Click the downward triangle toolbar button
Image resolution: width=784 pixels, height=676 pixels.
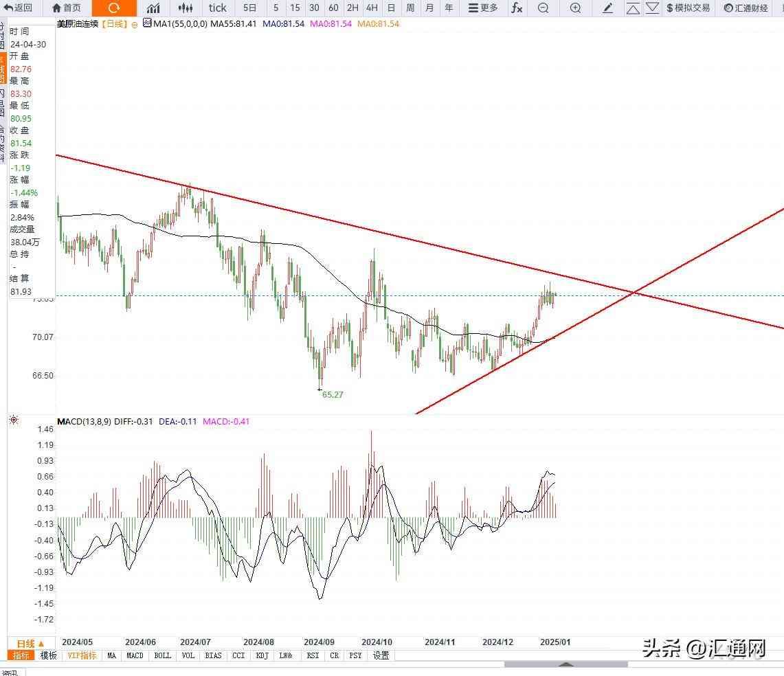coord(652,8)
